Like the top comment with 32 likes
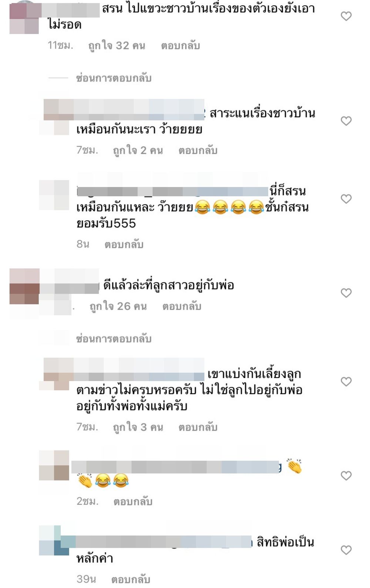 pos(346,16)
